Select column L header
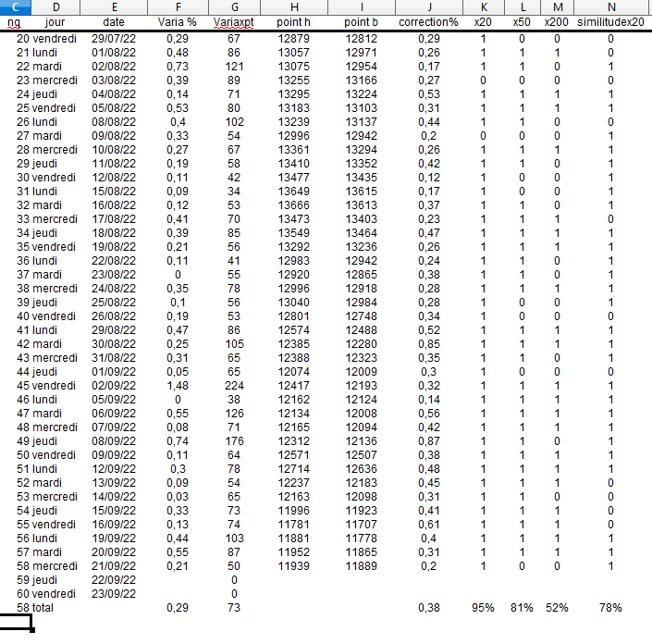Screen dimensions: 652x644 tap(523, 6)
